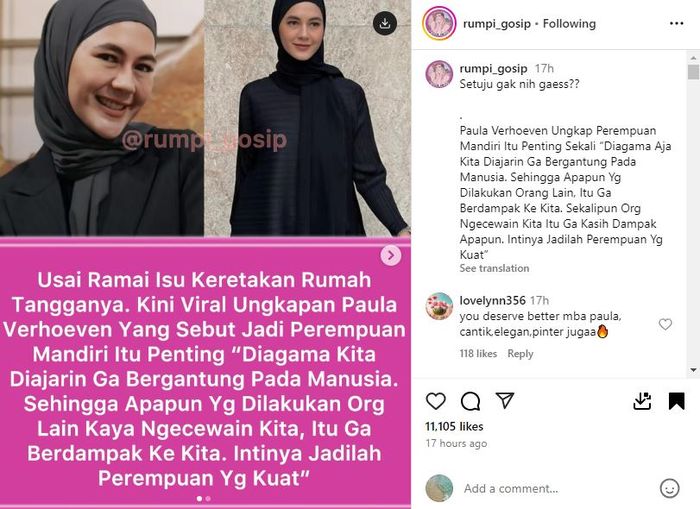
Task: Like the post with heart icon
Action: pyautogui.click(x=436, y=401)
